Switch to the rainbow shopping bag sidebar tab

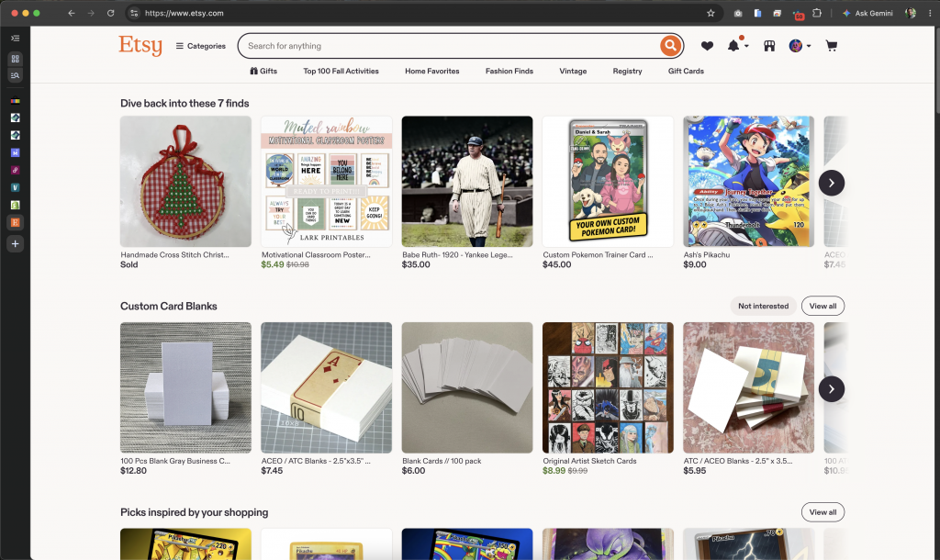pos(15,101)
